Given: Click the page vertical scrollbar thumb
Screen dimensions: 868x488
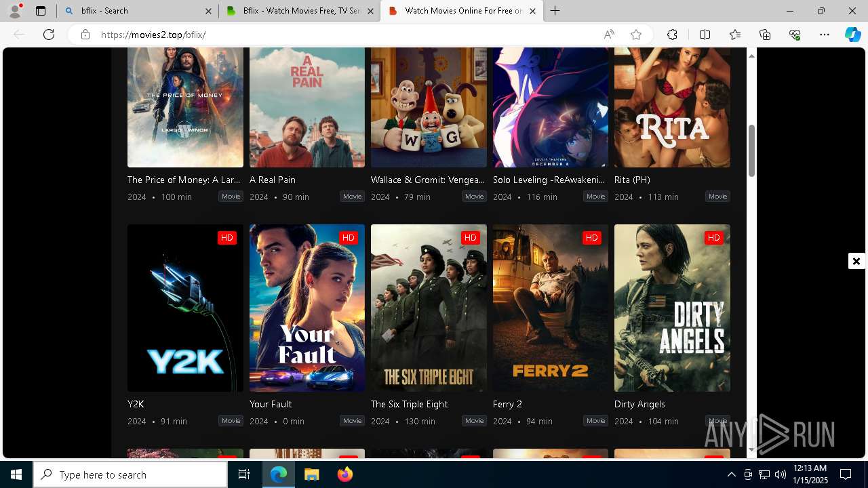Looking at the screenshot, I should (x=751, y=150).
